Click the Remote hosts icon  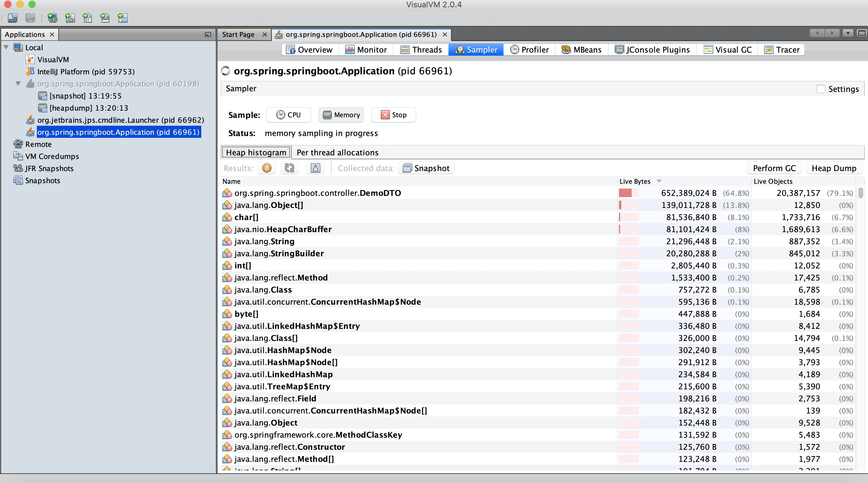[x=18, y=144]
